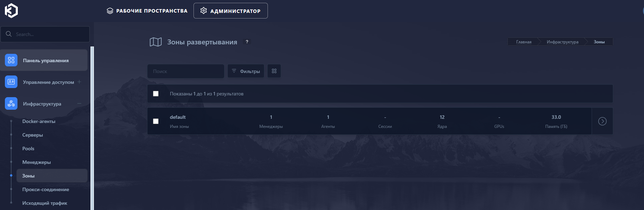Switch to grid view layout icon
Screen dimensions: 644x210
tap(274, 71)
